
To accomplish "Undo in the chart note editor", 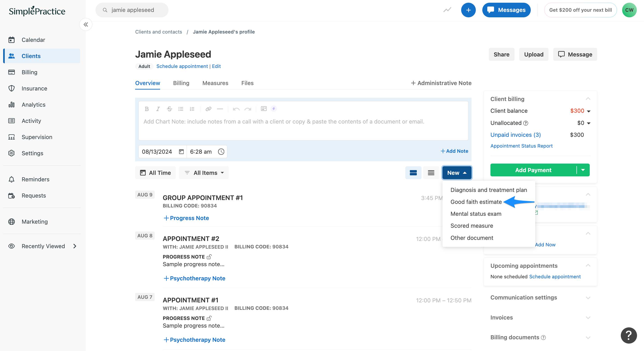I will tap(236, 109).
